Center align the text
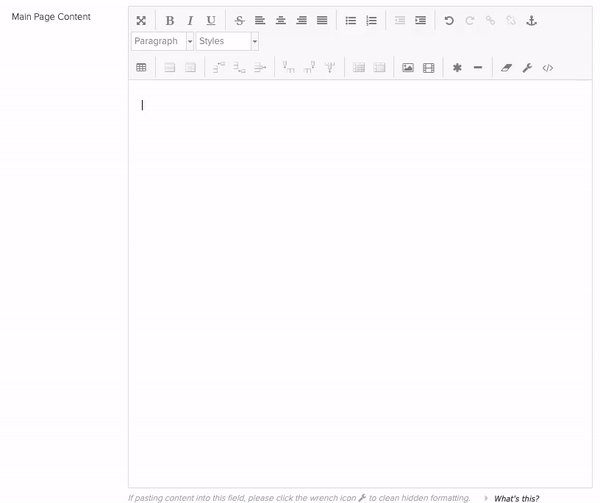 (x=281, y=21)
